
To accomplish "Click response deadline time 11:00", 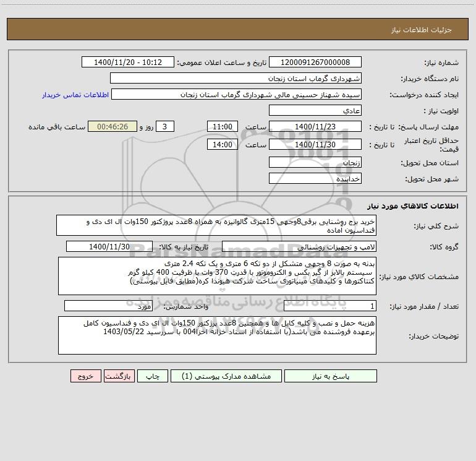I will tap(222, 126).
